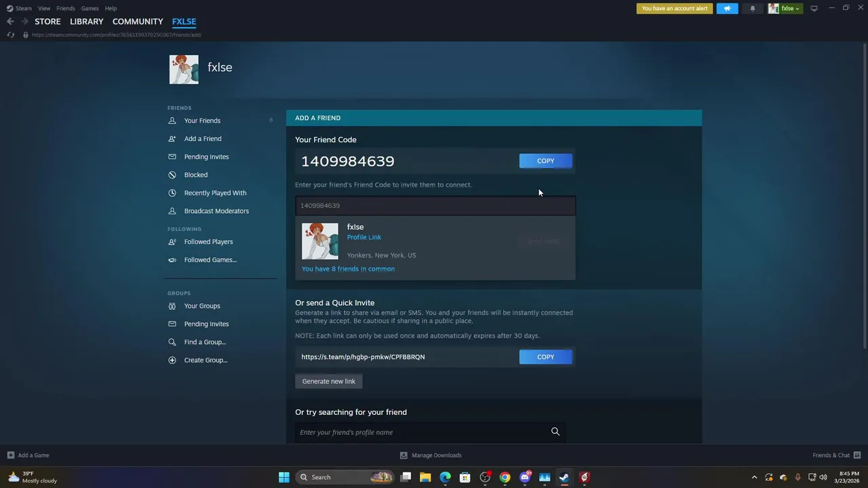Open Microsoft Edge from the taskbar

pyautogui.click(x=445, y=477)
